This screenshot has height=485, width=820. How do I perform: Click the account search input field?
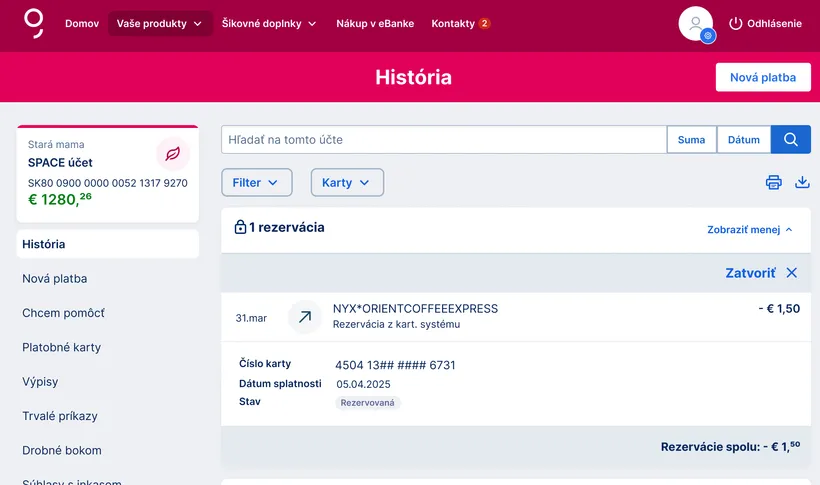[443, 140]
